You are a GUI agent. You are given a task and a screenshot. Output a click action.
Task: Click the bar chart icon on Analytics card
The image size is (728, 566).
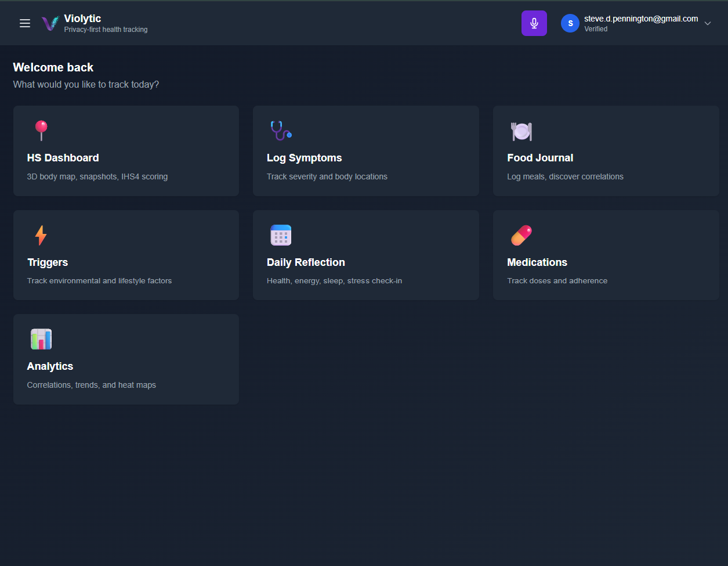pos(41,338)
